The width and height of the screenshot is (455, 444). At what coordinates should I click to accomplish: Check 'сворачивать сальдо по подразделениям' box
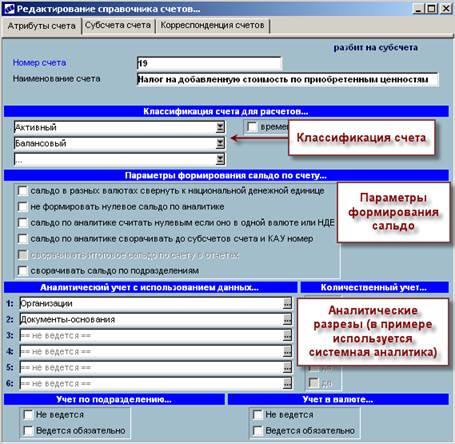(x=23, y=271)
